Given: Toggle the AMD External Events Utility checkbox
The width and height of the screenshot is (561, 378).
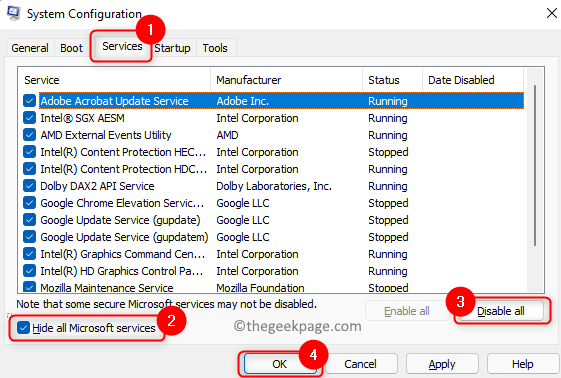Looking at the screenshot, I should (x=29, y=135).
